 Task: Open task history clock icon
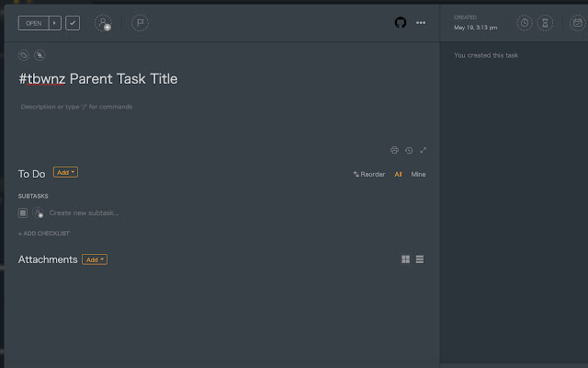(x=409, y=150)
